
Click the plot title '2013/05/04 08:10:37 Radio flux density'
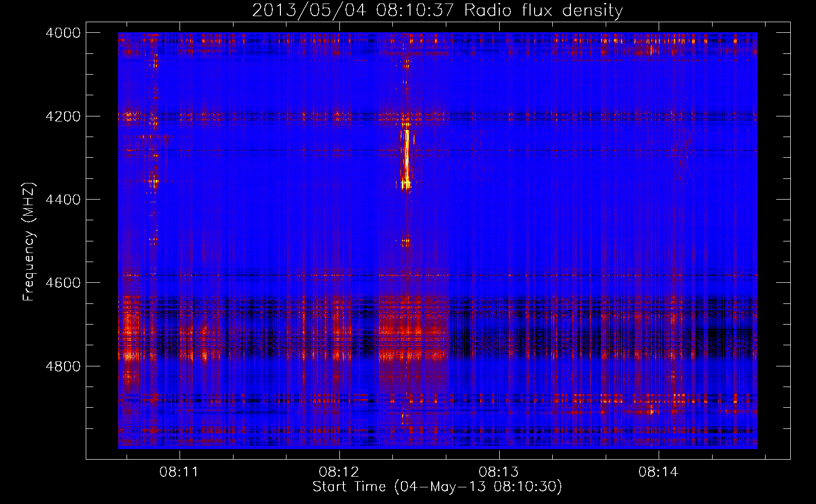tap(437, 10)
